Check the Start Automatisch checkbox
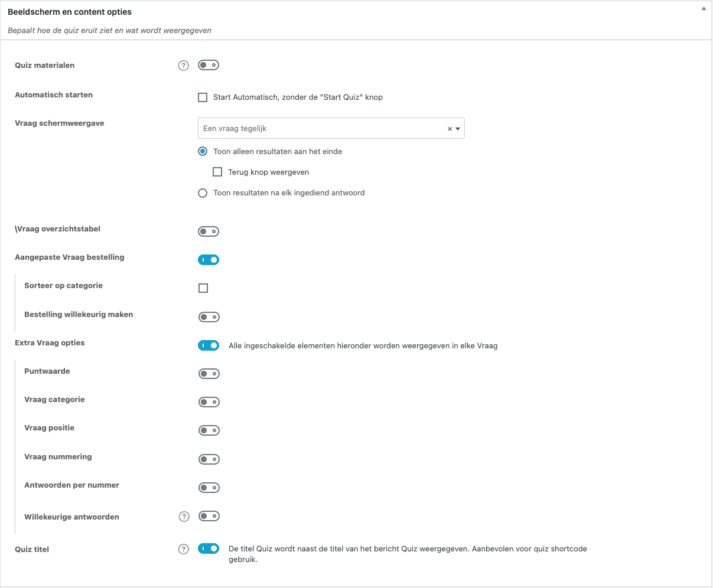 (203, 97)
